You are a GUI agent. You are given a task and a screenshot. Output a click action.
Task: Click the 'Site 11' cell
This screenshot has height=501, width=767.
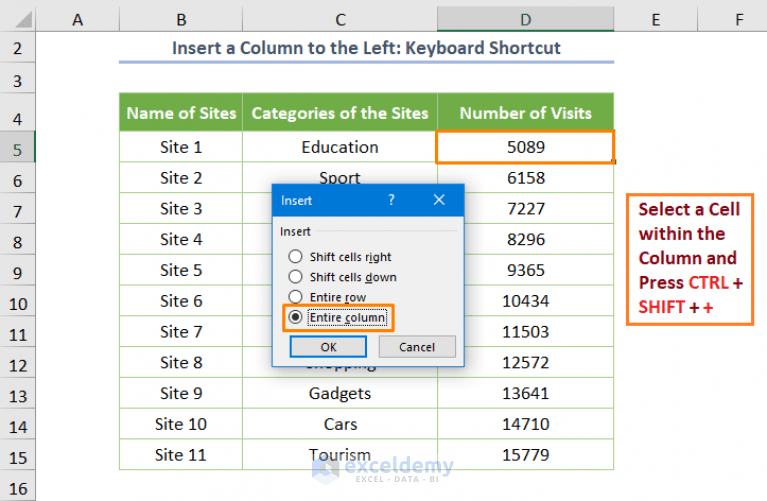181,455
